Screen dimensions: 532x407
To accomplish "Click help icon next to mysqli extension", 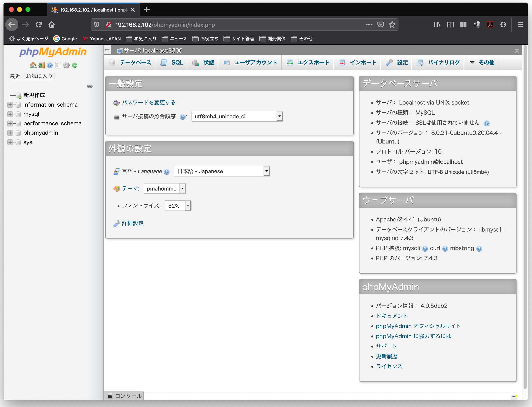I will click(425, 249).
